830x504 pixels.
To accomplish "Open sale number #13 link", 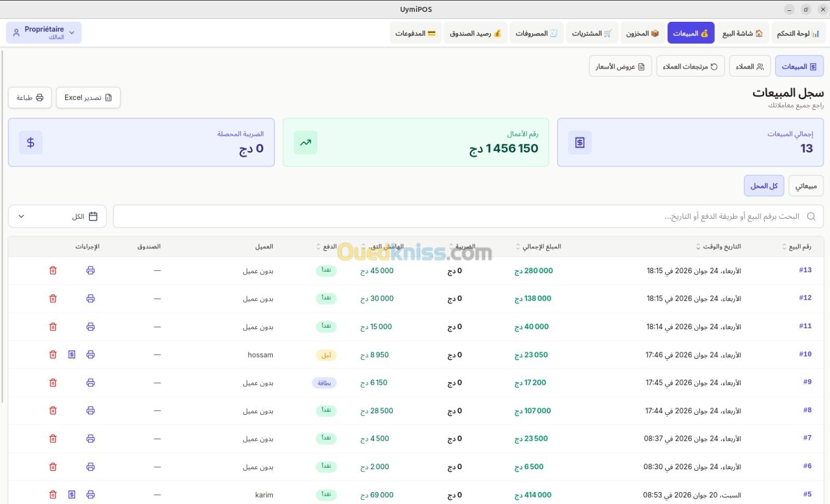I will point(805,270).
